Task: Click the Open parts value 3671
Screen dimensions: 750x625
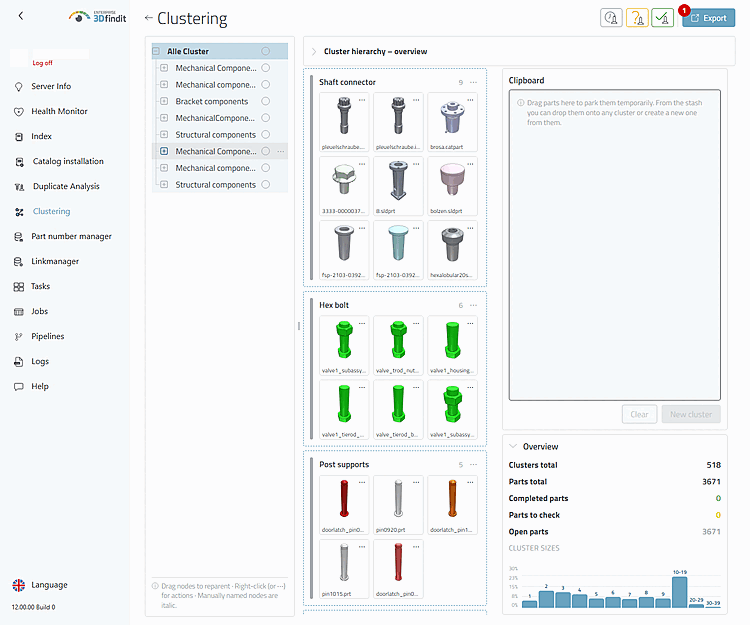Action: point(711,531)
